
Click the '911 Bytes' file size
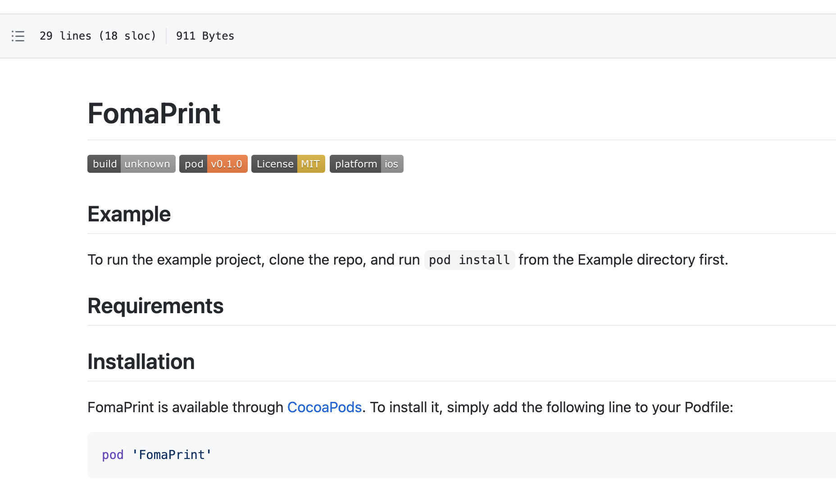[205, 36]
